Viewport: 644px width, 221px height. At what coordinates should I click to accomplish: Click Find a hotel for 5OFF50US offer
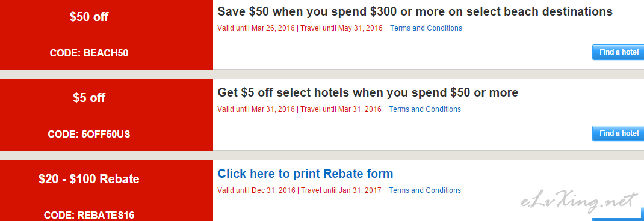(618, 133)
